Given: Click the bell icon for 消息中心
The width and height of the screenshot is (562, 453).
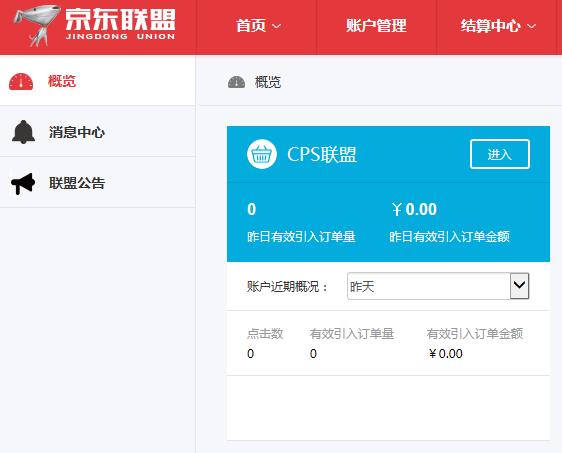Looking at the screenshot, I should [23, 132].
